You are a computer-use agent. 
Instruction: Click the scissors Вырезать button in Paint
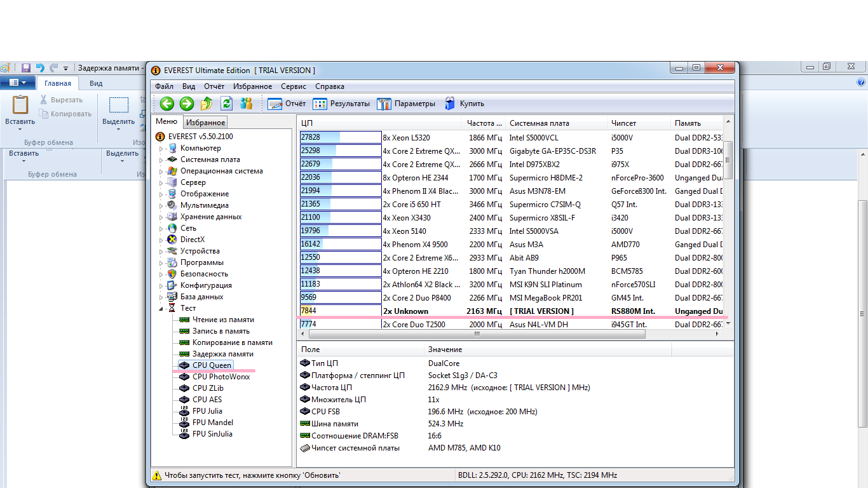(61, 100)
